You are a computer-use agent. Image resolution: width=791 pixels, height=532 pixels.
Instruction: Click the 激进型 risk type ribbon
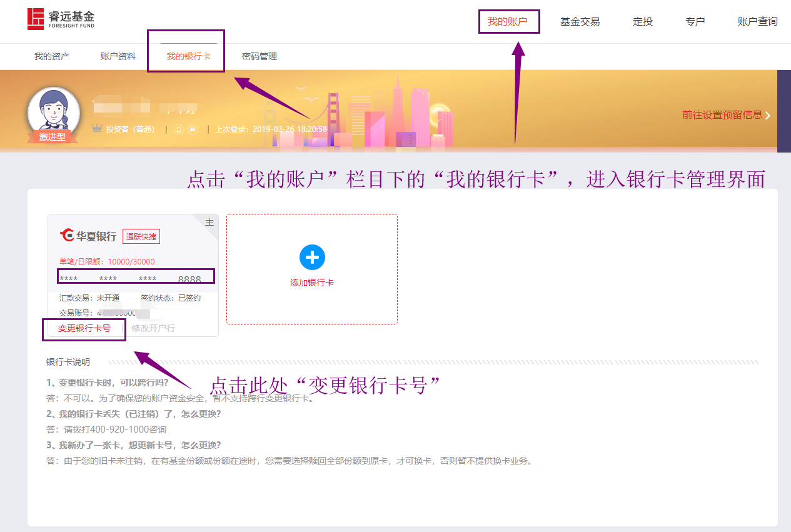[53, 137]
